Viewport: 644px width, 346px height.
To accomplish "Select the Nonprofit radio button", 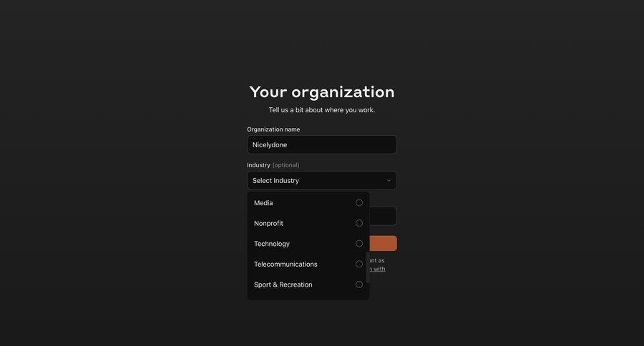I will click(359, 223).
